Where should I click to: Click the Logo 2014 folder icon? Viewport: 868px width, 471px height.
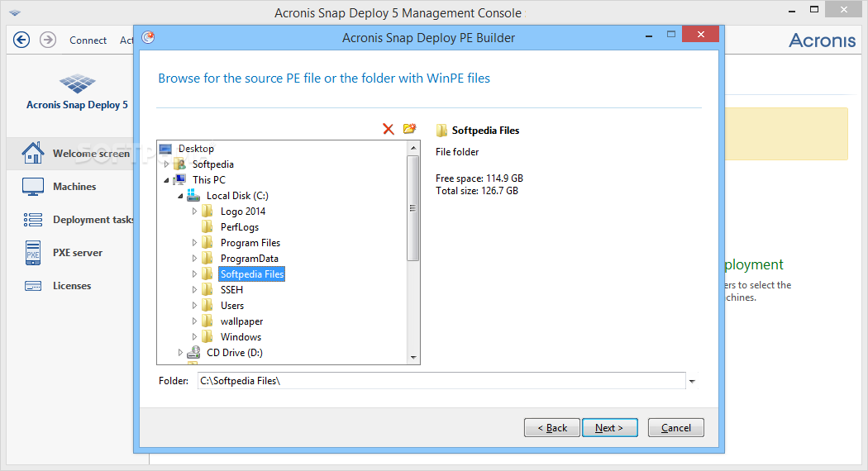(x=207, y=211)
